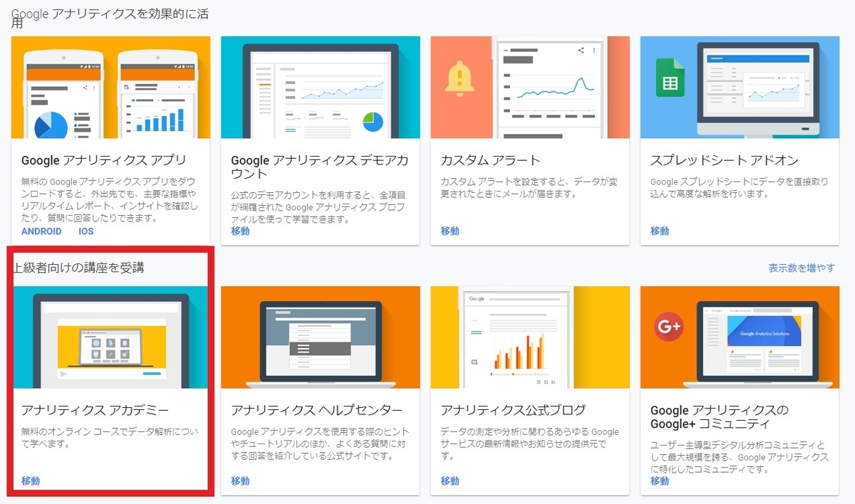
Task: Click 表示数を増やす to show more
Action: [802, 268]
